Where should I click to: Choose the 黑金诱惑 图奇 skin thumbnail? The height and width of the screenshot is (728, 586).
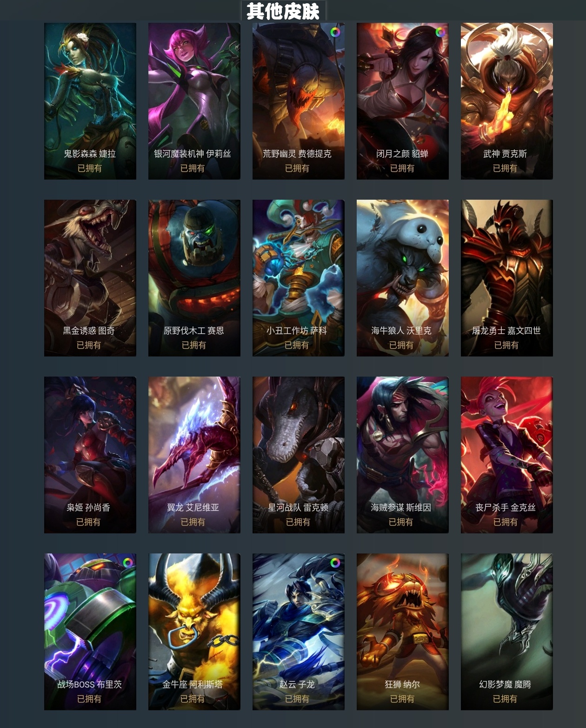point(90,278)
